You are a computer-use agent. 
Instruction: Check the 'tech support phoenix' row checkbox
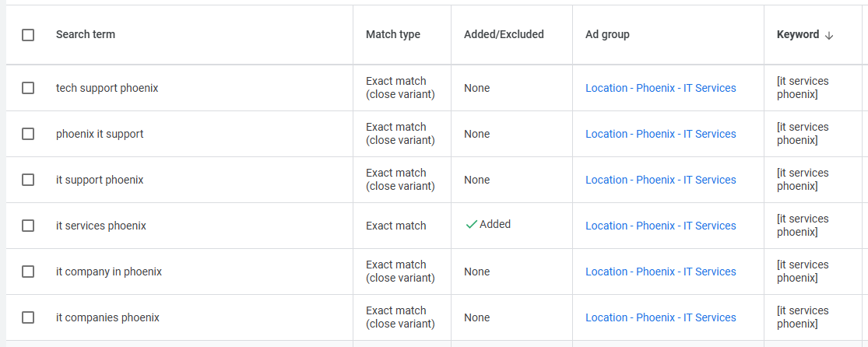(x=28, y=88)
